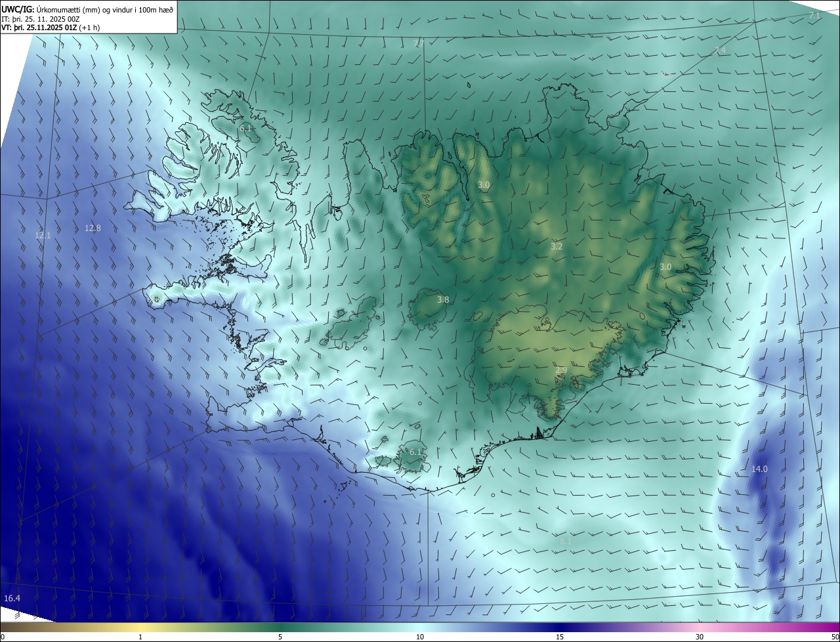The image size is (840, 642).
Task: Click the '5' tick on the colour scale
Action: click(280, 637)
